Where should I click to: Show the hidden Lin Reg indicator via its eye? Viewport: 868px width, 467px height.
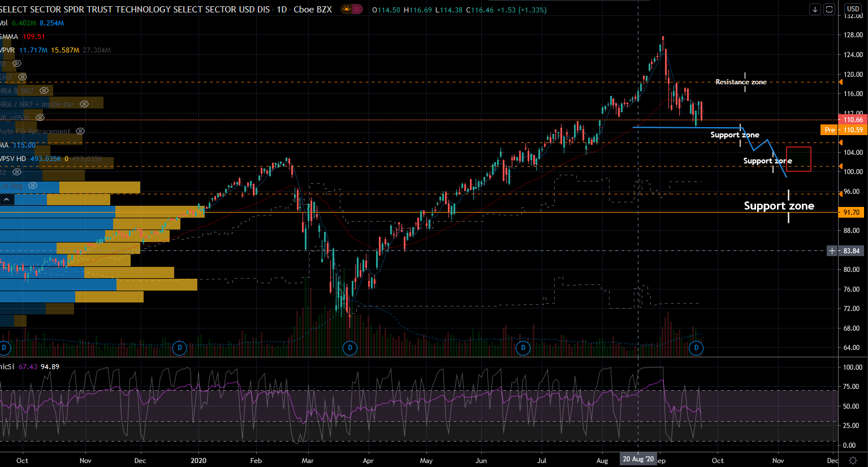[32, 185]
